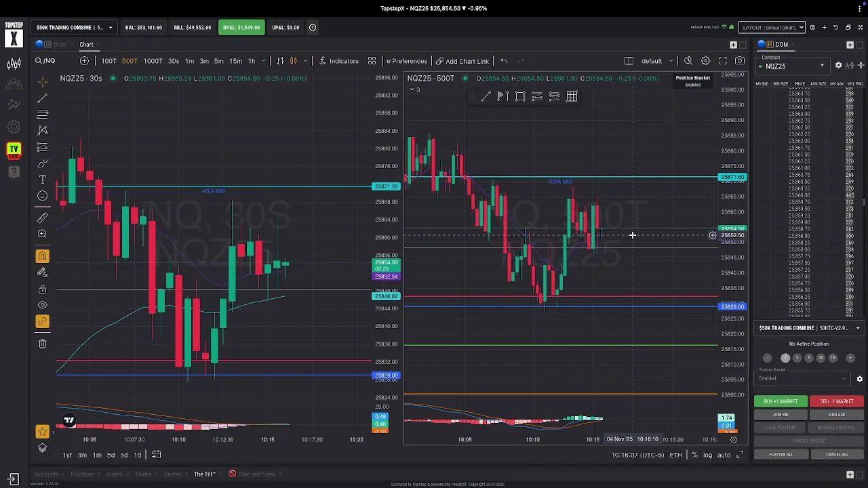Select the 5d date range
Screen dimensions: 868x488
click(x=111, y=455)
